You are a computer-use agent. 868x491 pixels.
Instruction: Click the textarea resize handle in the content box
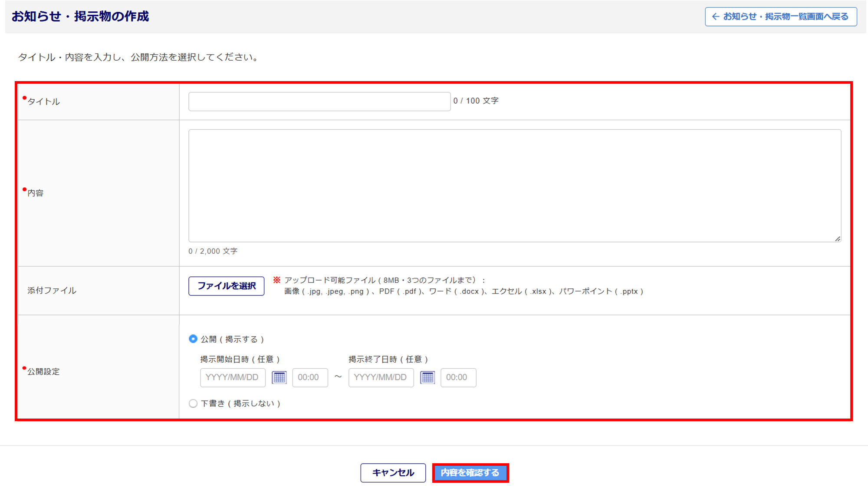[x=838, y=239]
